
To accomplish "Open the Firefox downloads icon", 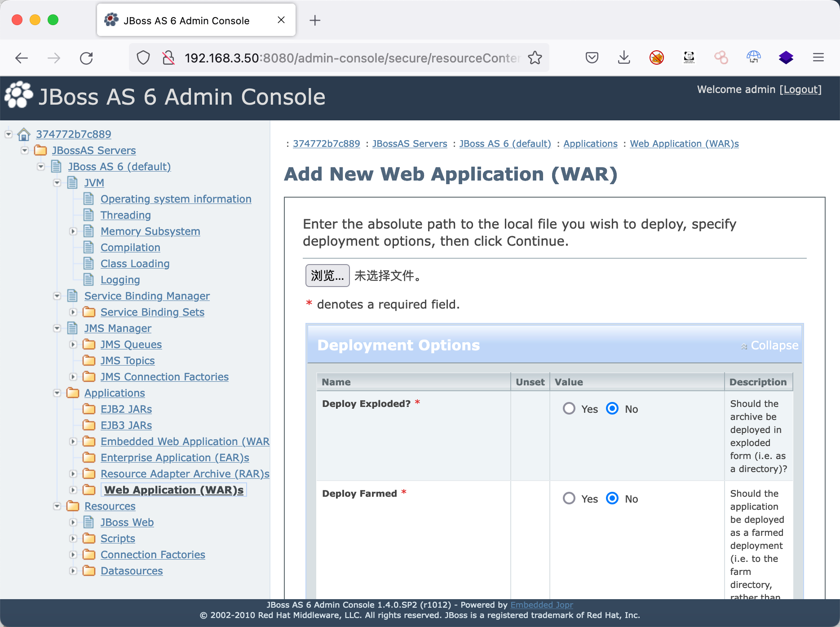I will (x=624, y=58).
